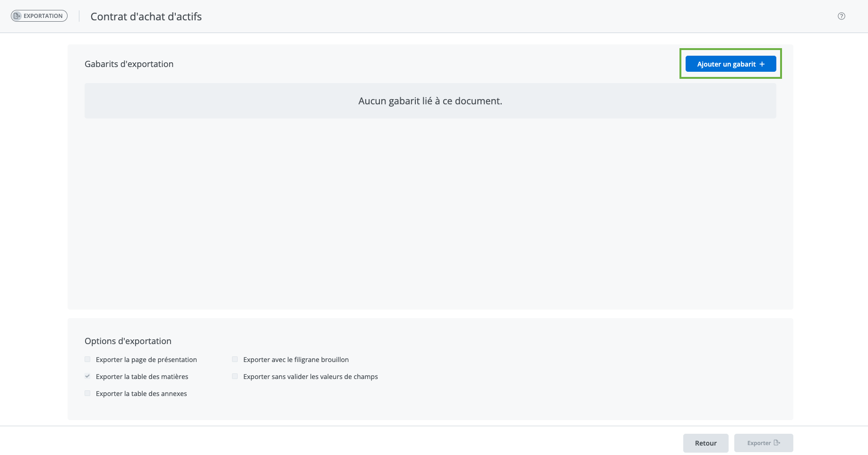Select the EXPORTATION badge label
The width and height of the screenshot is (868, 455).
[x=43, y=16]
